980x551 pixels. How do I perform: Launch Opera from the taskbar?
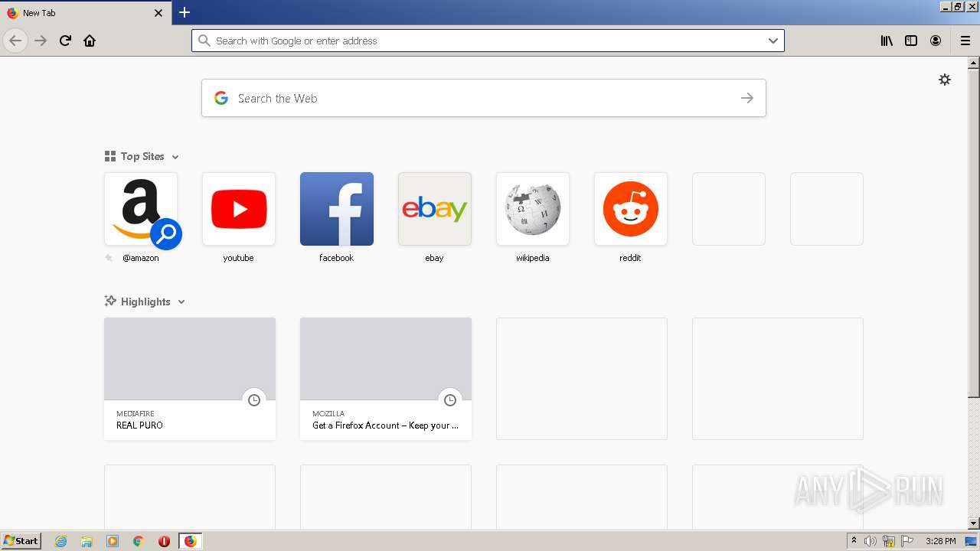pos(164,541)
